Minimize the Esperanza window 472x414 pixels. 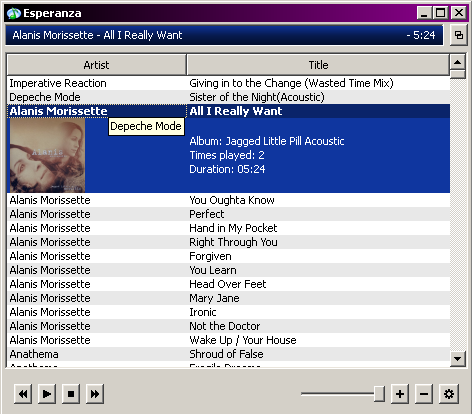tap(424, 13)
